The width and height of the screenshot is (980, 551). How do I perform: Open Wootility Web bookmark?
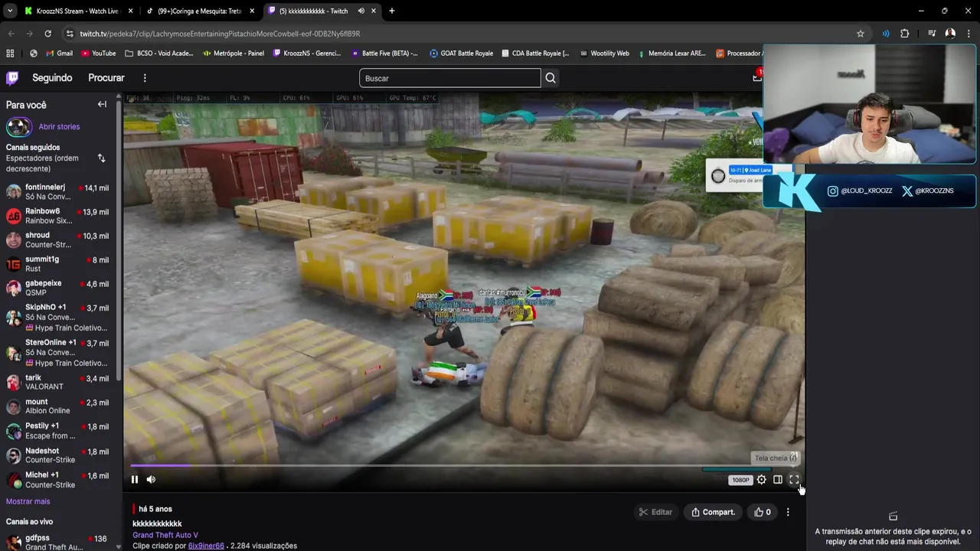click(603, 54)
